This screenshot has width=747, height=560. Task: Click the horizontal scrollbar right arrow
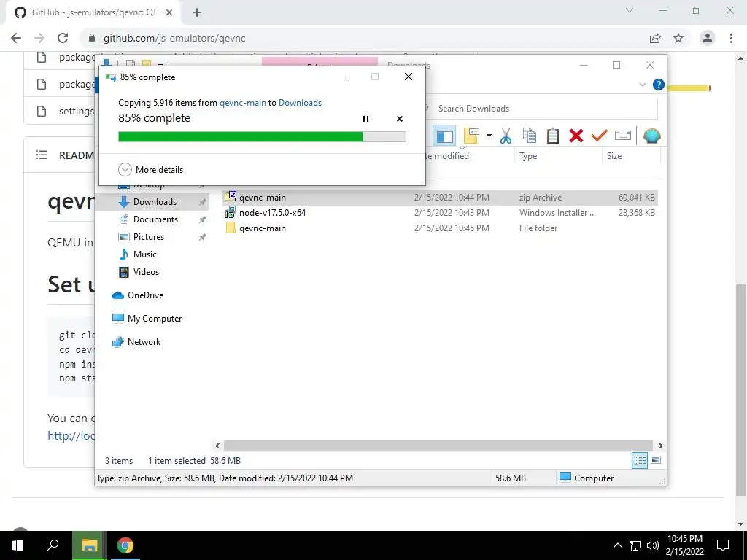click(x=660, y=446)
